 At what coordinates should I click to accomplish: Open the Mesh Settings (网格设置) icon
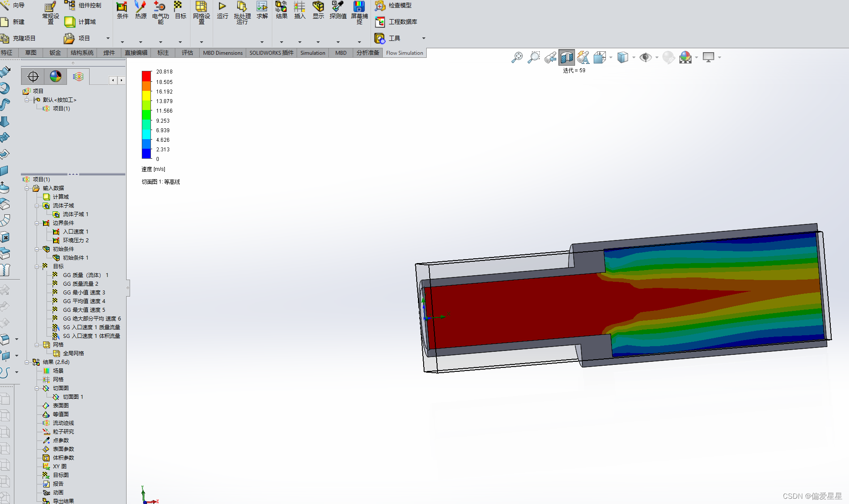coord(201,7)
